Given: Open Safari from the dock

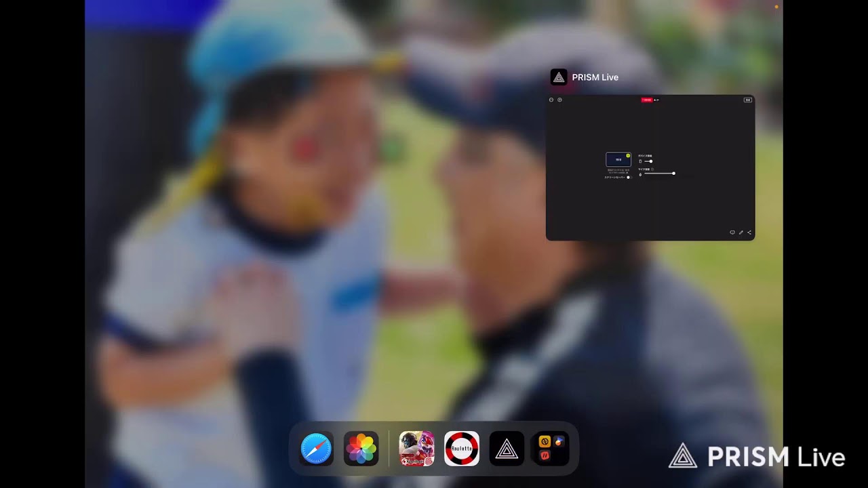Looking at the screenshot, I should [x=317, y=449].
